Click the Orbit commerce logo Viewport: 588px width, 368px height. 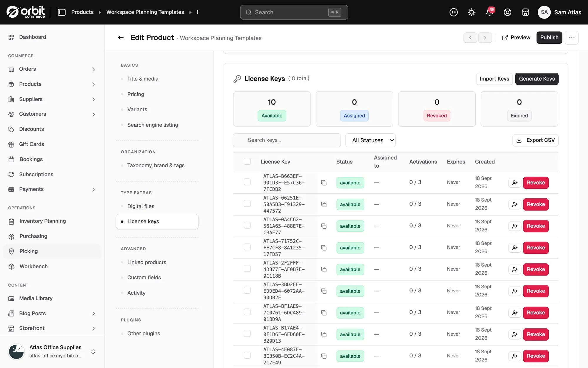click(x=26, y=12)
